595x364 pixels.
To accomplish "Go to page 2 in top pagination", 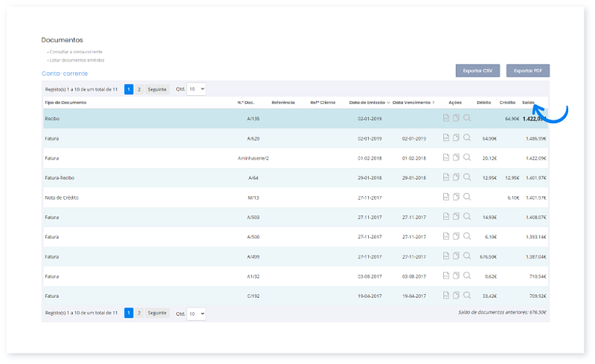I will (x=139, y=89).
